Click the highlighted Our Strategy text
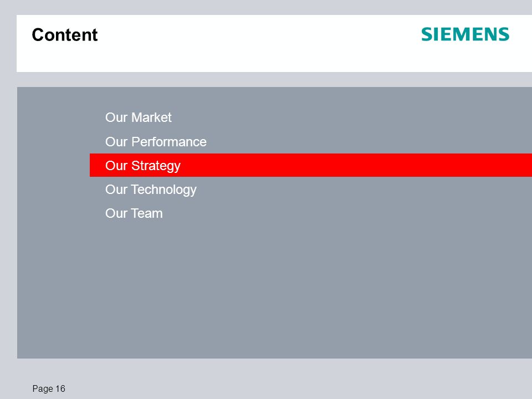The image size is (532, 399). [143, 166]
